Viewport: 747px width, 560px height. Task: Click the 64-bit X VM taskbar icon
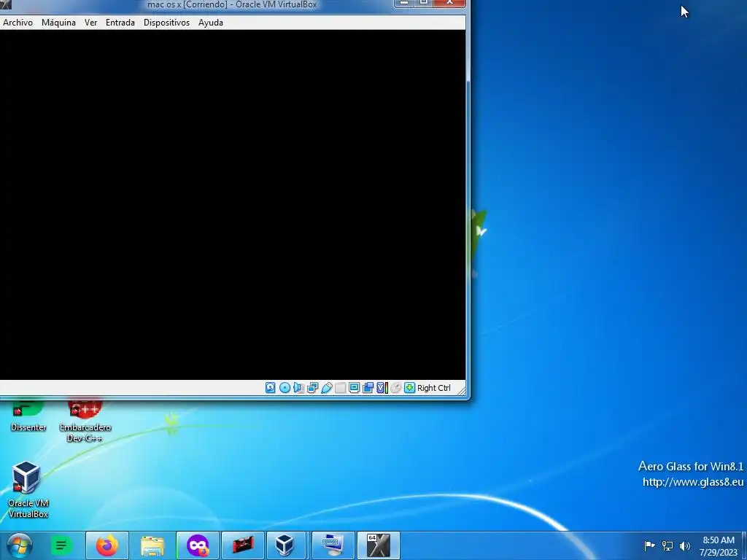click(379, 545)
